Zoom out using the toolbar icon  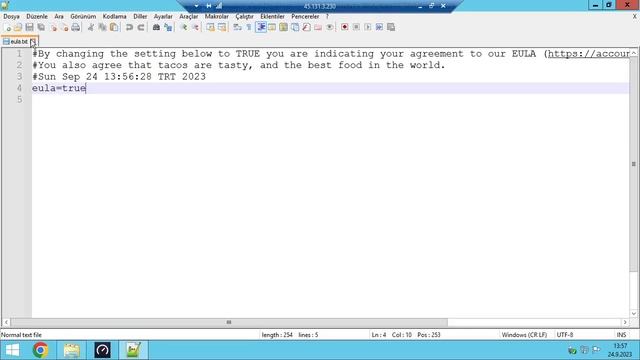point(195,27)
